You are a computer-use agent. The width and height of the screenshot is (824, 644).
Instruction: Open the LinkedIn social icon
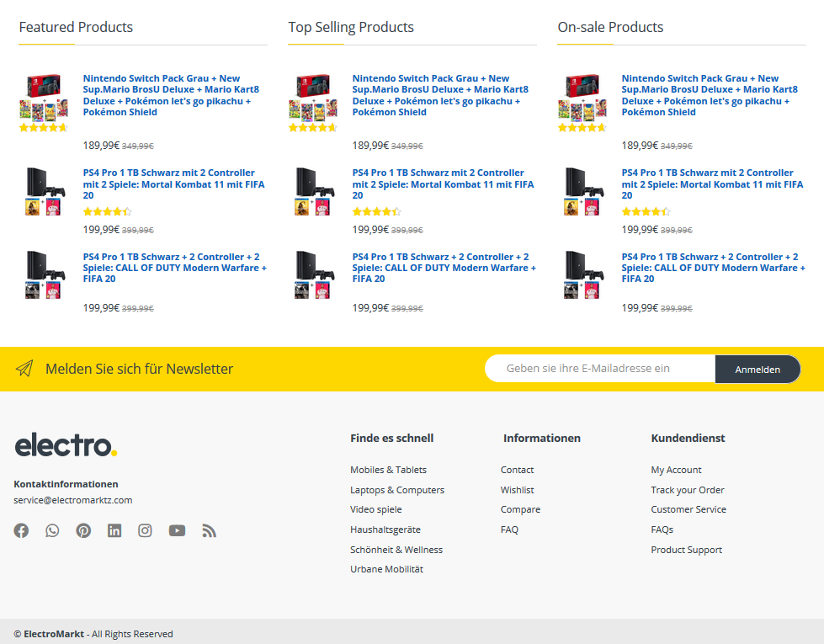(x=114, y=530)
